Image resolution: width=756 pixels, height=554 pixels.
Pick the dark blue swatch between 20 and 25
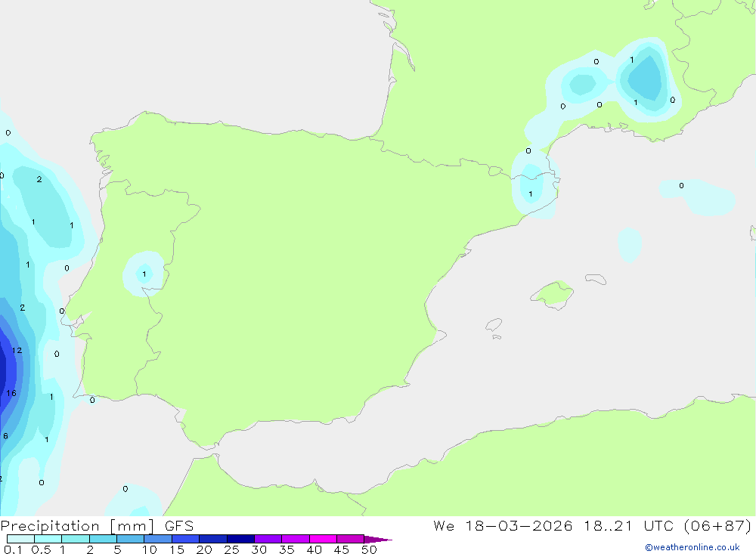pos(213,539)
